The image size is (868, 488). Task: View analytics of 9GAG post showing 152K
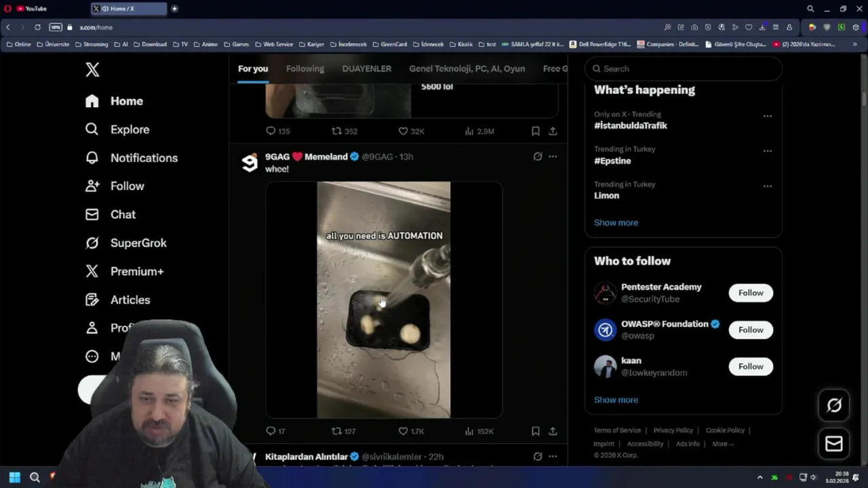tap(479, 431)
